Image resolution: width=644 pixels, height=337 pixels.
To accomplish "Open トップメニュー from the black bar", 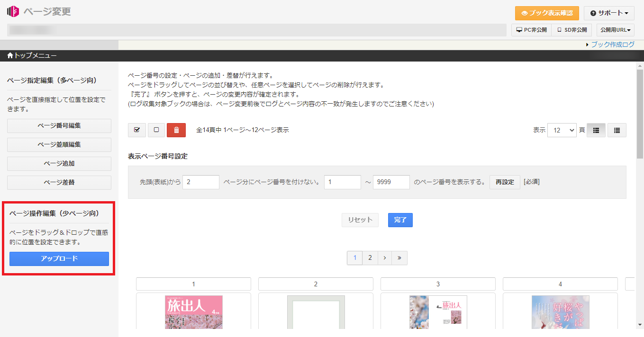I will pos(28,55).
